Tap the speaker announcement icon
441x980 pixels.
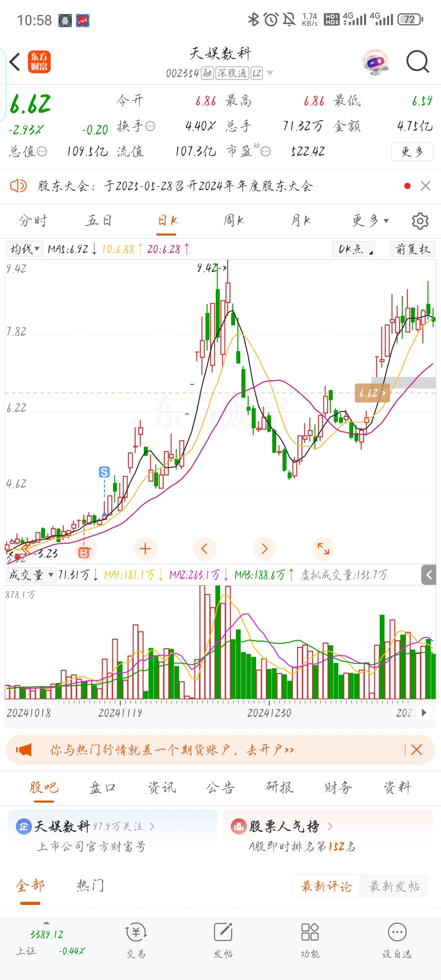(18, 186)
